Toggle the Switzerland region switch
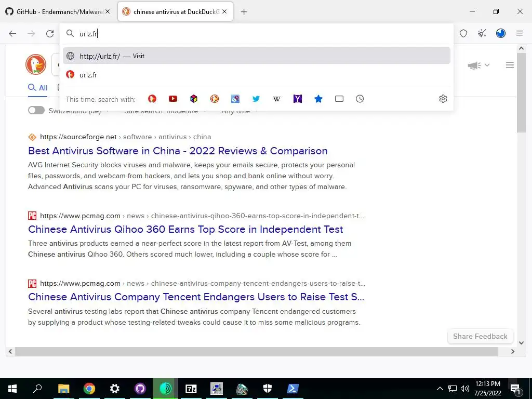The height and width of the screenshot is (399, 532). tap(36, 110)
